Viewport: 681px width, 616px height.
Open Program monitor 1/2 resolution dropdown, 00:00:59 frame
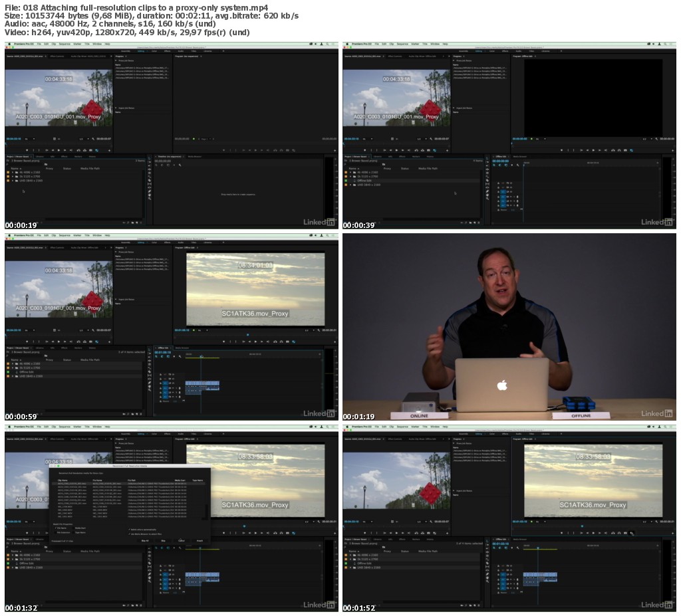point(310,330)
